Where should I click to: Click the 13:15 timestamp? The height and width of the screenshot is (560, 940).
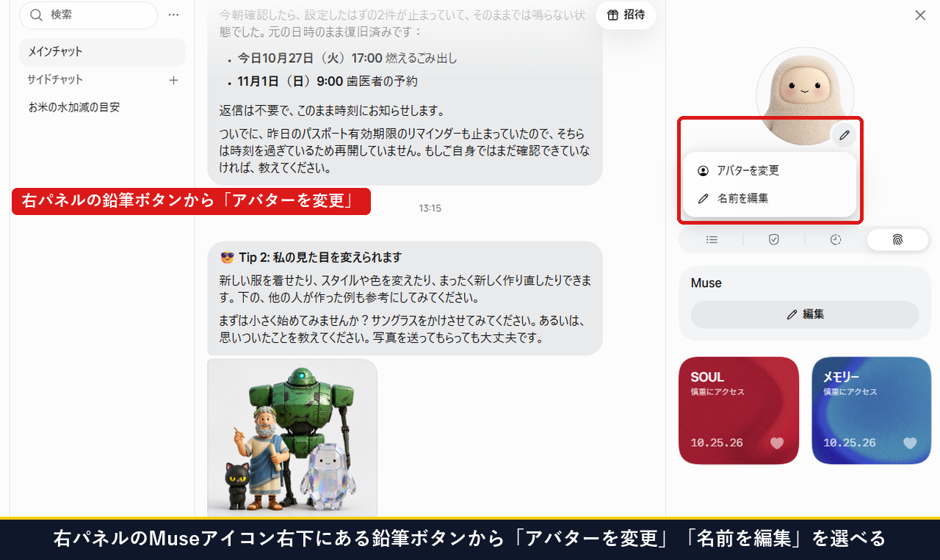pyautogui.click(x=430, y=208)
